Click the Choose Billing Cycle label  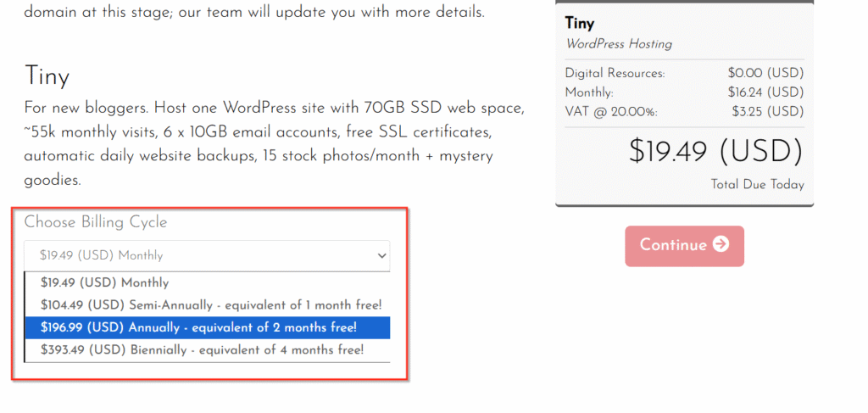pos(96,222)
